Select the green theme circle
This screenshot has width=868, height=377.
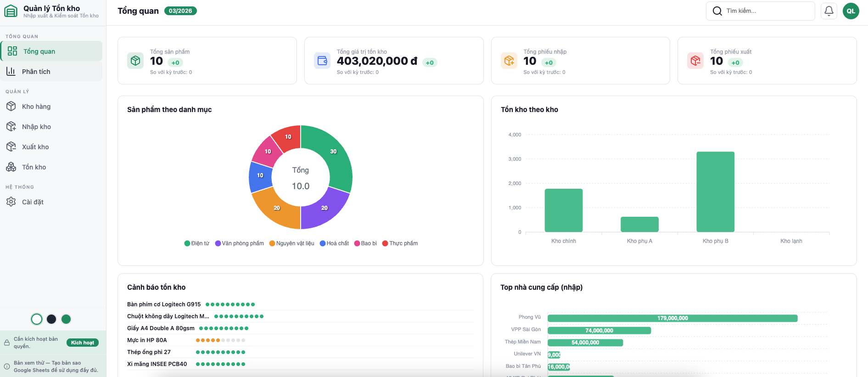(66, 319)
